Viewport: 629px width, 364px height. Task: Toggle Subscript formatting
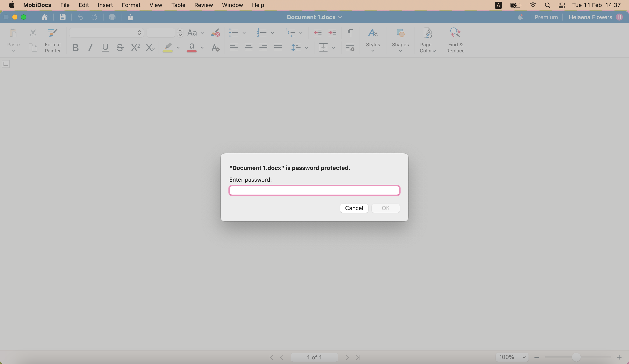(x=150, y=47)
